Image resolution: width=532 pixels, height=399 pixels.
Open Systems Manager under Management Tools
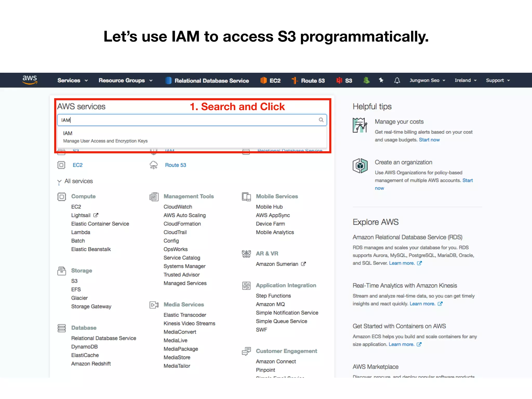pyautogui.click(x=184, y=266)
